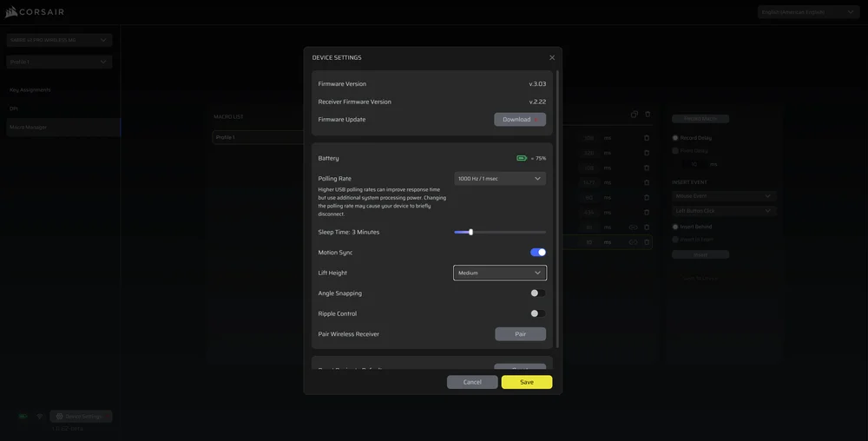Turn on the Ripple Control toggle
Image resolution: width=868 pixels, height=441 pixels.
coord(538,313)
